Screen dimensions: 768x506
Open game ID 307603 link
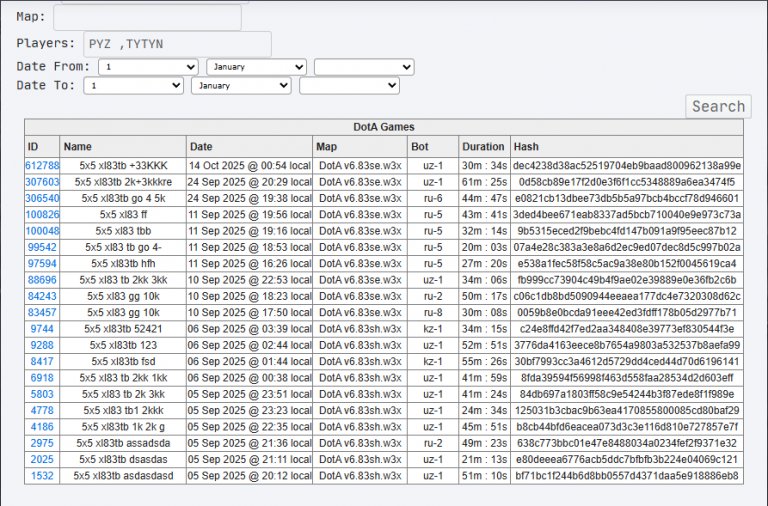point(42,182)
